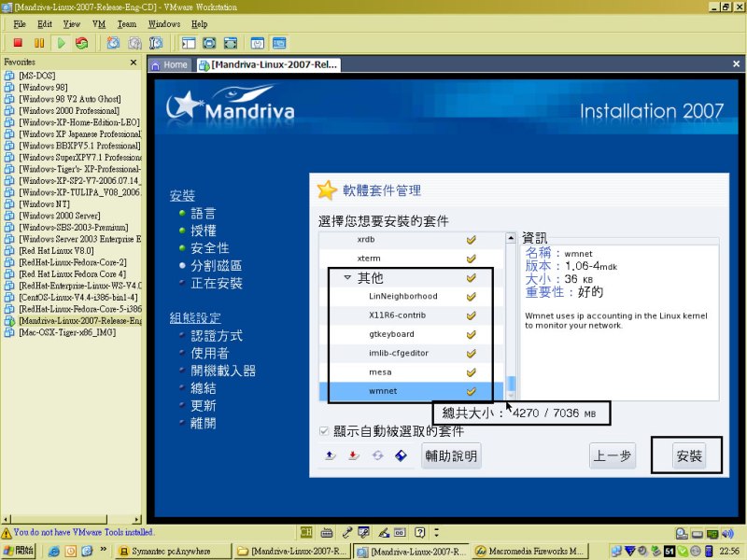This screenshot has height=560, width=747.
Task: Open Internet Explorer from Quick Launch
Action: pyautogui.click(x=54, y=551)
